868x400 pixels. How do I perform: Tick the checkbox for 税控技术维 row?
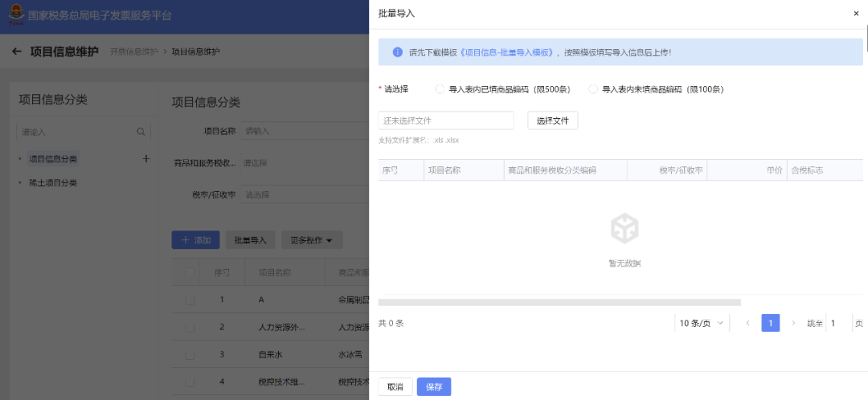[x=190, y=382]
